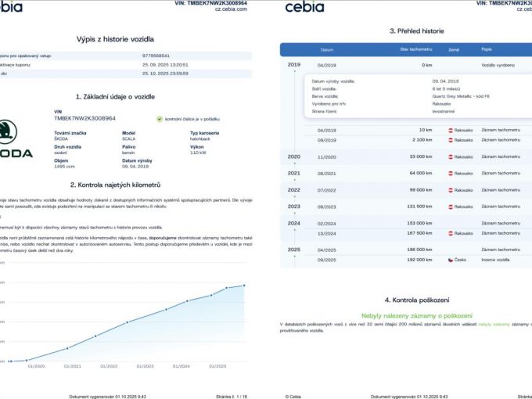The width and height of the screenshot is (532, 399).
Task: Click the Datum column header
Action: click(x=327, y=50)
